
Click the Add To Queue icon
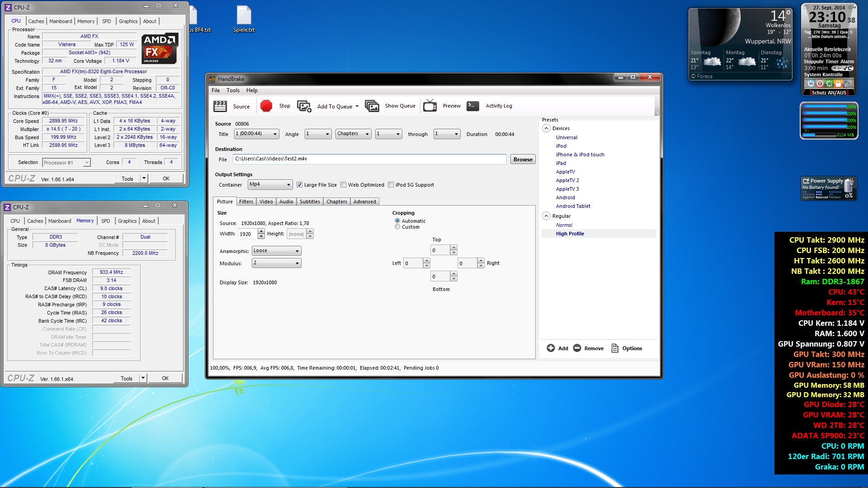[304, 106]
